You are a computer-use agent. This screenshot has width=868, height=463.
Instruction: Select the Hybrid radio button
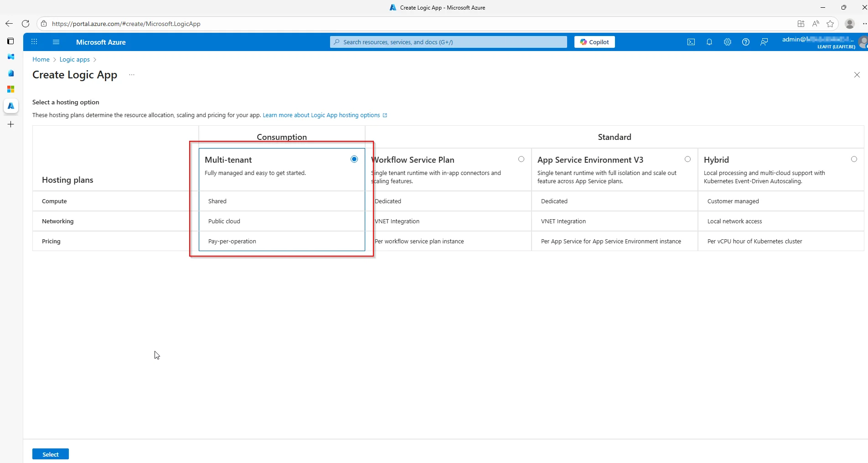pos(854,159)
